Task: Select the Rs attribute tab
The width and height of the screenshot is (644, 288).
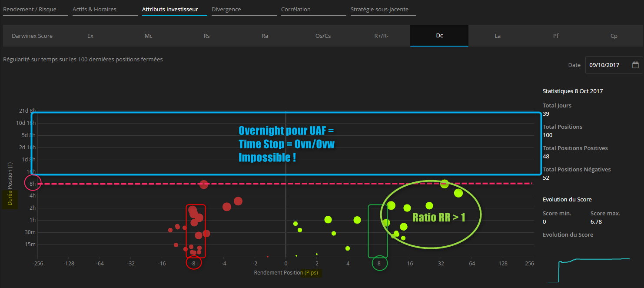Action: pos(207,36)
